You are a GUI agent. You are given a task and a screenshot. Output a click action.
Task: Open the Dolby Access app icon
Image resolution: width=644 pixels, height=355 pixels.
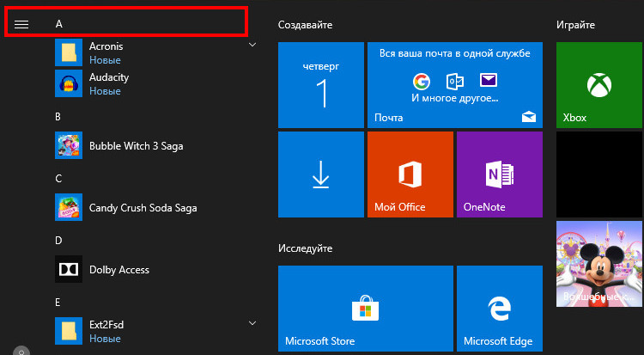pyautogui.click(x=69, y=269)
